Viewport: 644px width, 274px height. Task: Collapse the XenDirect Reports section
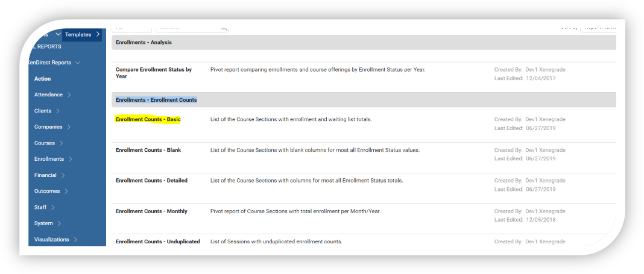78,63
